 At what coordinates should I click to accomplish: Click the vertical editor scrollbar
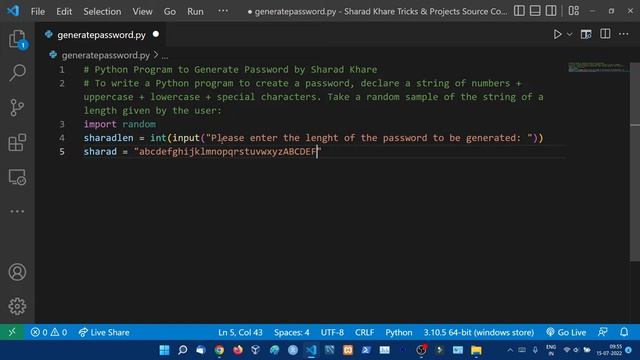(x=635, y=162)
